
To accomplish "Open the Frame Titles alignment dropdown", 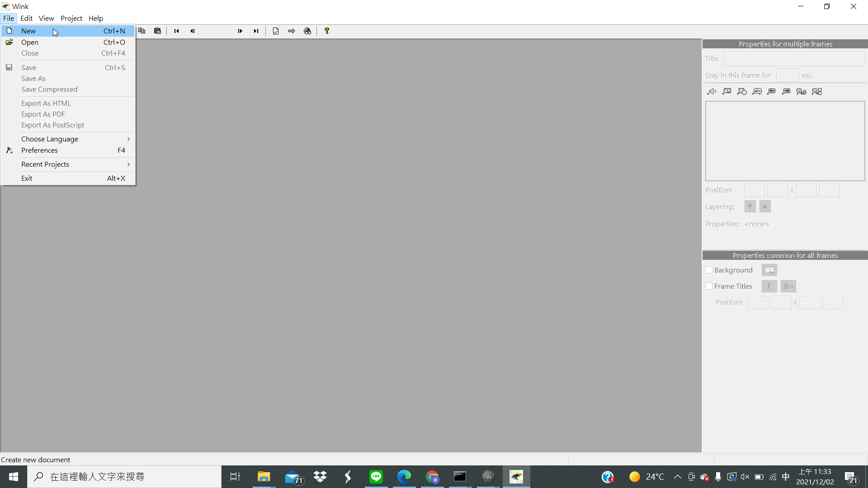I will tap(788, 286).
